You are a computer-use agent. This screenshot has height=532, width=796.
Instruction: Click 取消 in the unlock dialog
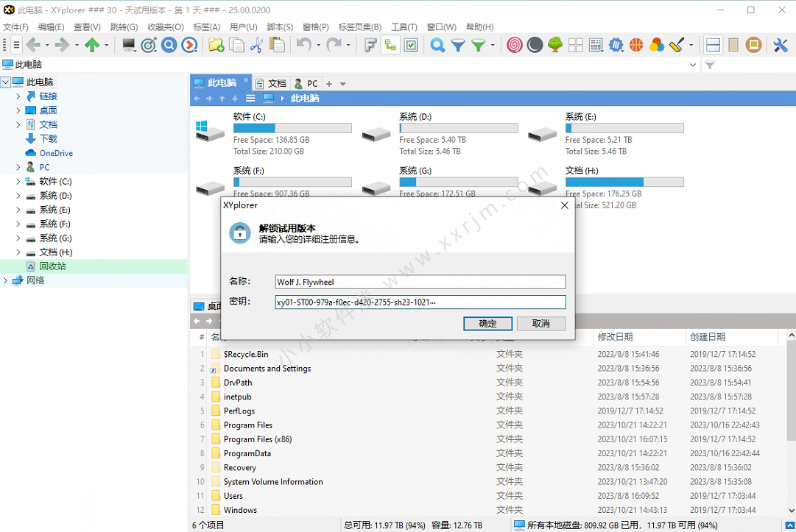pyautogui.click(x=541, y=324)
